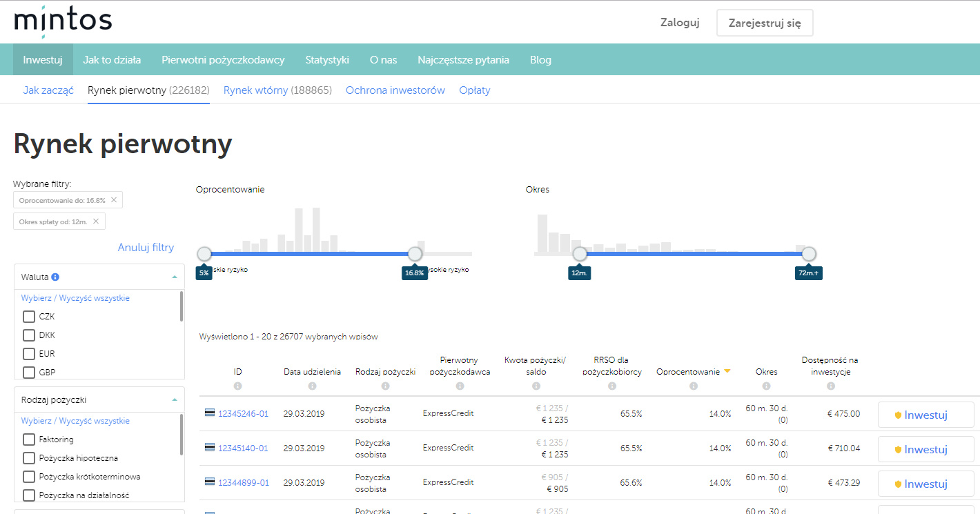Enable the EUR currency checkbox
The image size is (980, 514).
coord(29,354)
